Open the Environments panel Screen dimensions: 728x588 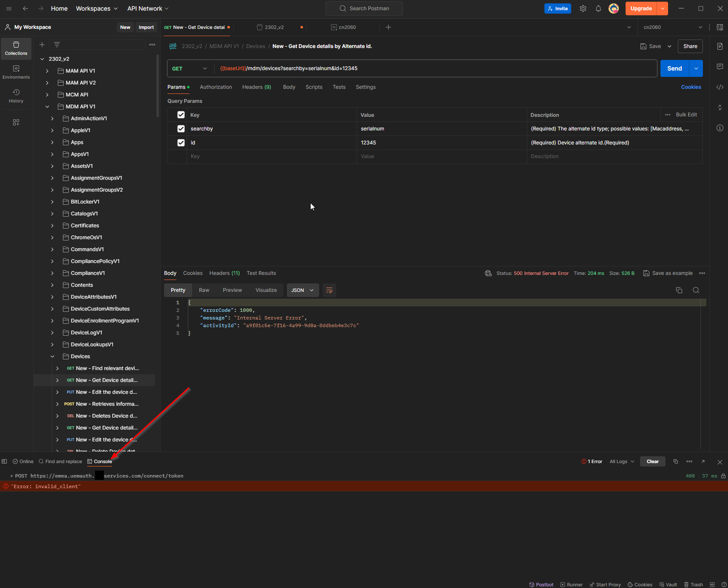[x=16, y=72]
